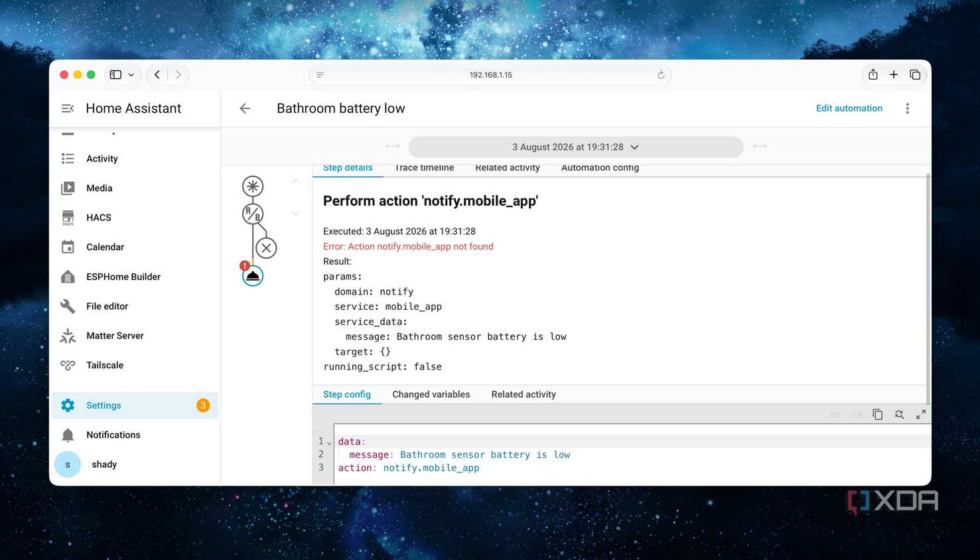Select the condition A/B node in trace graph
The image size is (980, 560).
coord(253,214)
